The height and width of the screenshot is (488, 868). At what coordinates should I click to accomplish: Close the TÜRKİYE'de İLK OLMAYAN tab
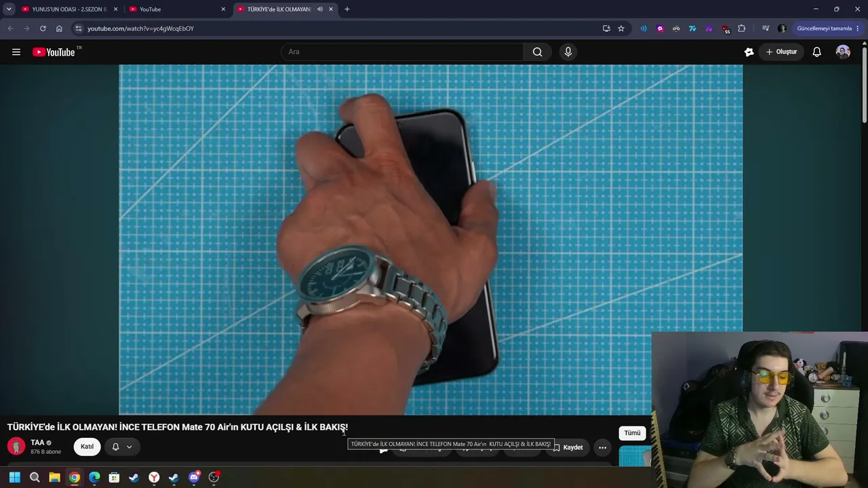[331, 9]
